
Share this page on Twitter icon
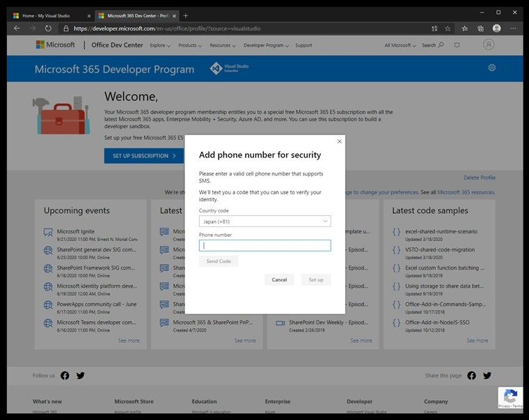tap(487, 375)
